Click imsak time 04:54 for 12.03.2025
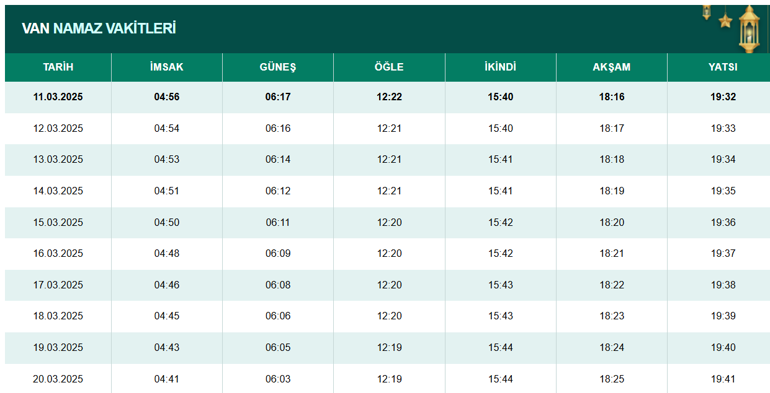Image resolution: width=770 pixels, height=393 pixels. [x=166, y=128]
